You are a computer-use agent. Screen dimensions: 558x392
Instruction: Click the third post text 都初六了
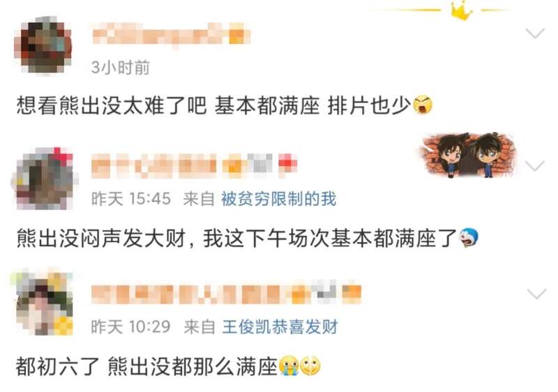click(x=57, y=366)
